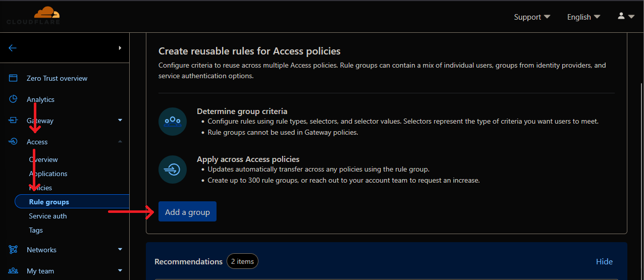
Task: Open the English language dropdown
Action: [x=584, y=17]
